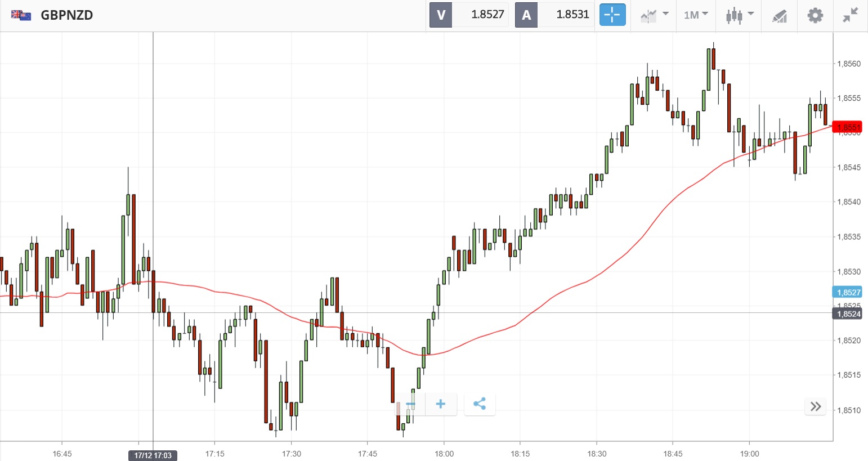Zoom out the chart with minus button
Image resolution: width=868 pixels, height=461 pixels.
[410, 404]
